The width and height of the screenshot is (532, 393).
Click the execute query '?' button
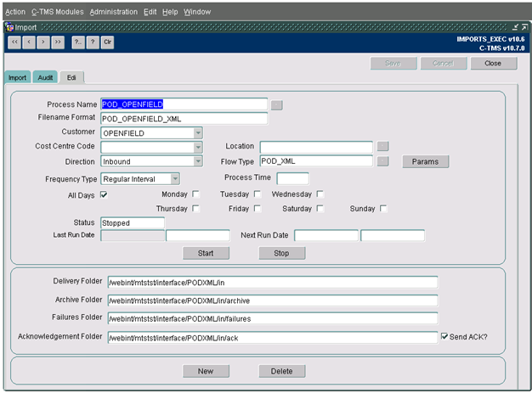coord(93,42)
